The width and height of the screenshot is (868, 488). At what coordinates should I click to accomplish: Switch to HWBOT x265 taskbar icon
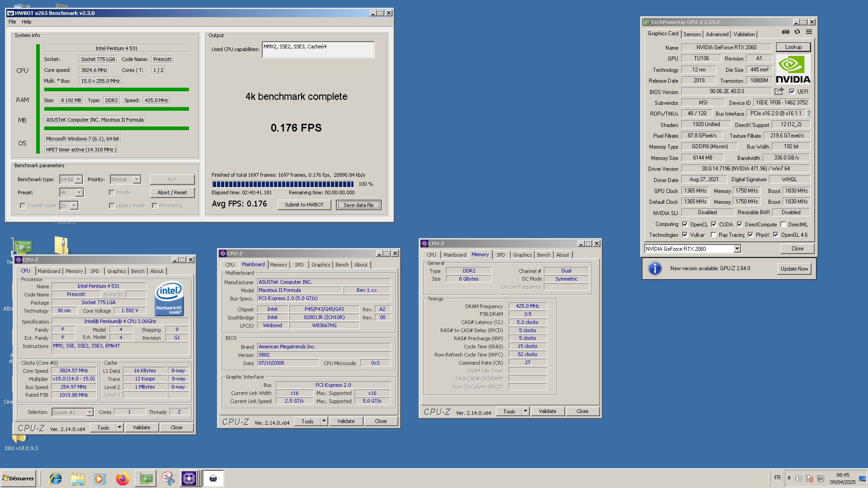[x=213, y=479]
